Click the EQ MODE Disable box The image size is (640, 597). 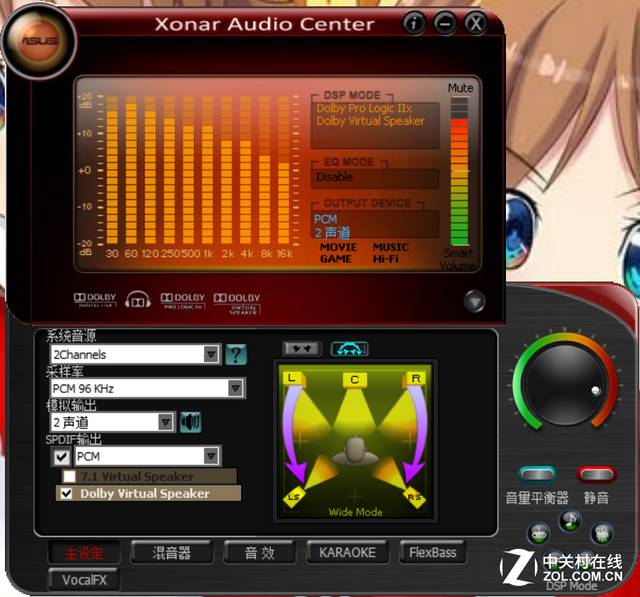tap(375, 178)
